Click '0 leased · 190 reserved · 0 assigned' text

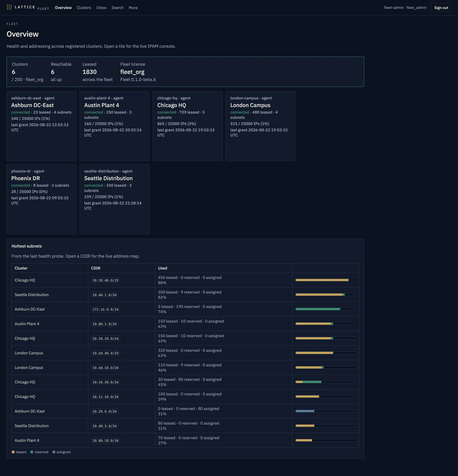[190, 307]
